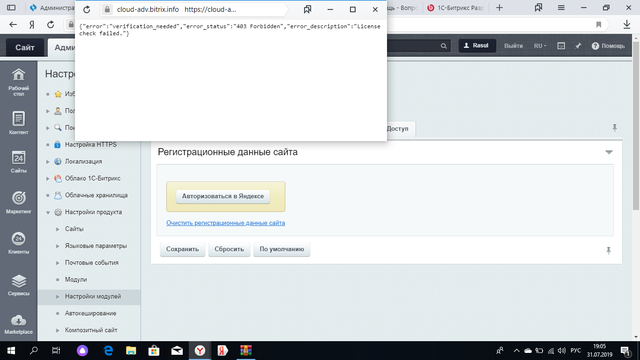640x360 pixels.
Task: Expand the Сайты submenu node
Action: (58, 229)
